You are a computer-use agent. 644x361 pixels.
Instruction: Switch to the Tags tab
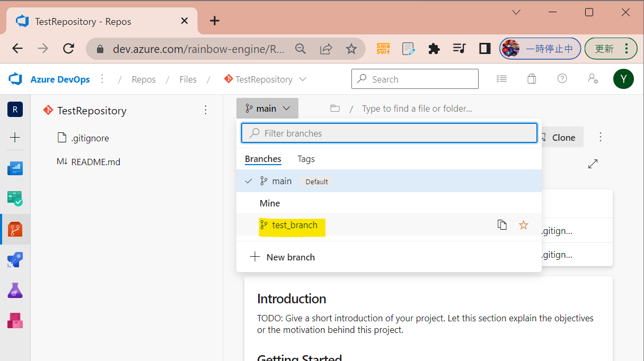click(306, 159)
